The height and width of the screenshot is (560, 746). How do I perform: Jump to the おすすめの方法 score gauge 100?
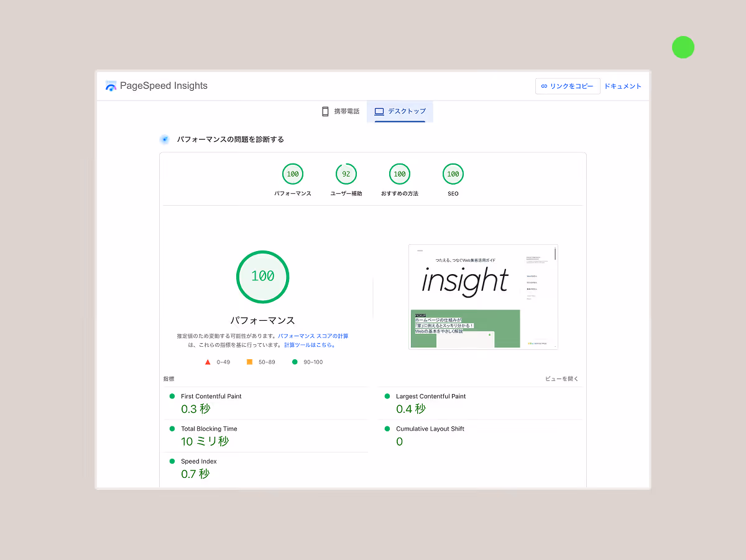400,174
